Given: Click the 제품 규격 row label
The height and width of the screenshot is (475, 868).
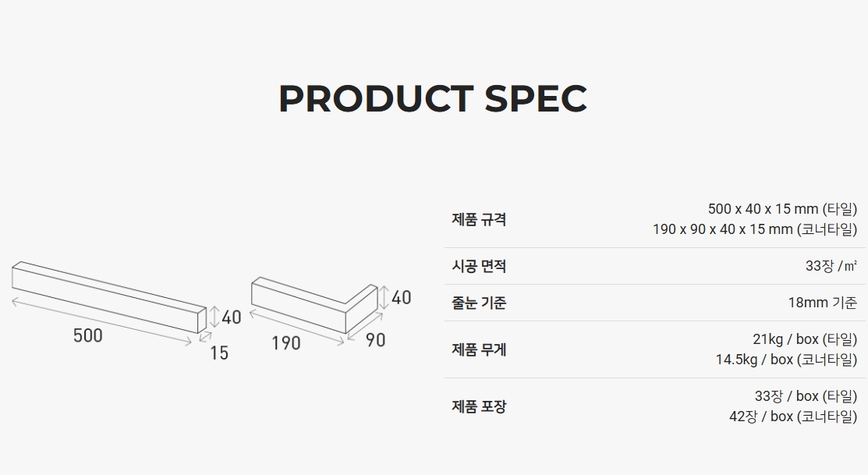Looking at the screenshot, I should [x=479, y=219].
